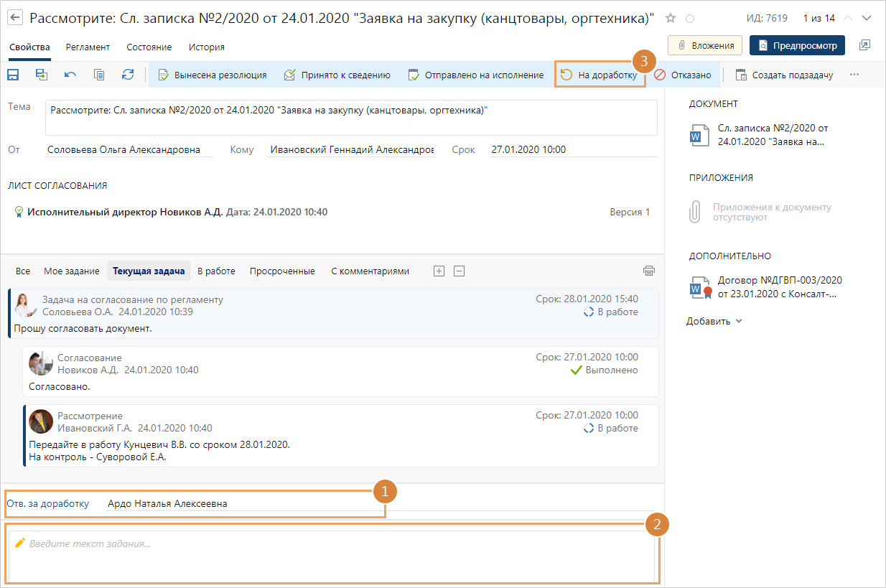886x588 pixels.
Task: Open the Добавить dropdown
Action: pyautogui.click(x=714, y=321)
